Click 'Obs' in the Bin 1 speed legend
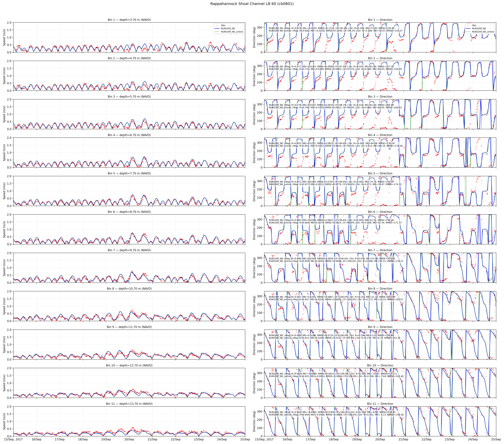 223,25
